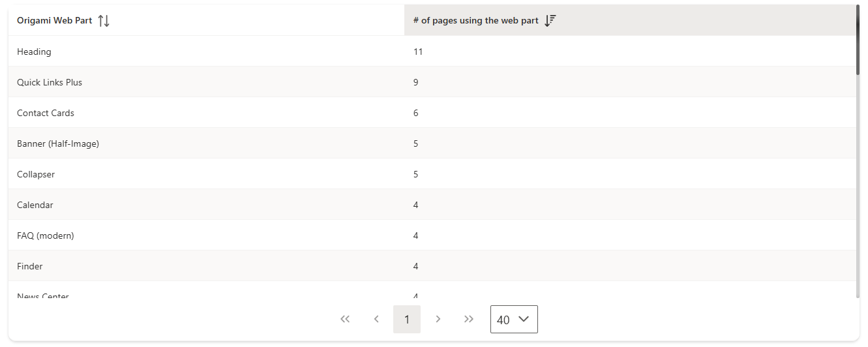Select the Heading row
Viewport: 868px width, 347px height.
pyautogui.click(x=34, y=52)
